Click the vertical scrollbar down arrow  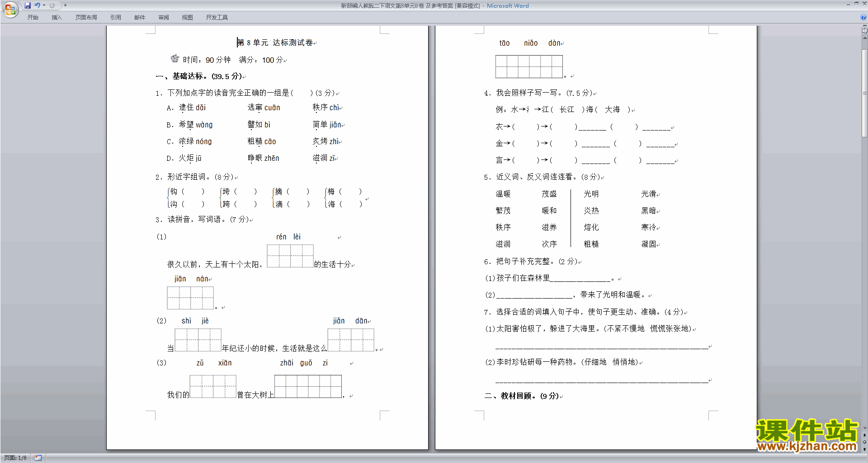[865, 428]
